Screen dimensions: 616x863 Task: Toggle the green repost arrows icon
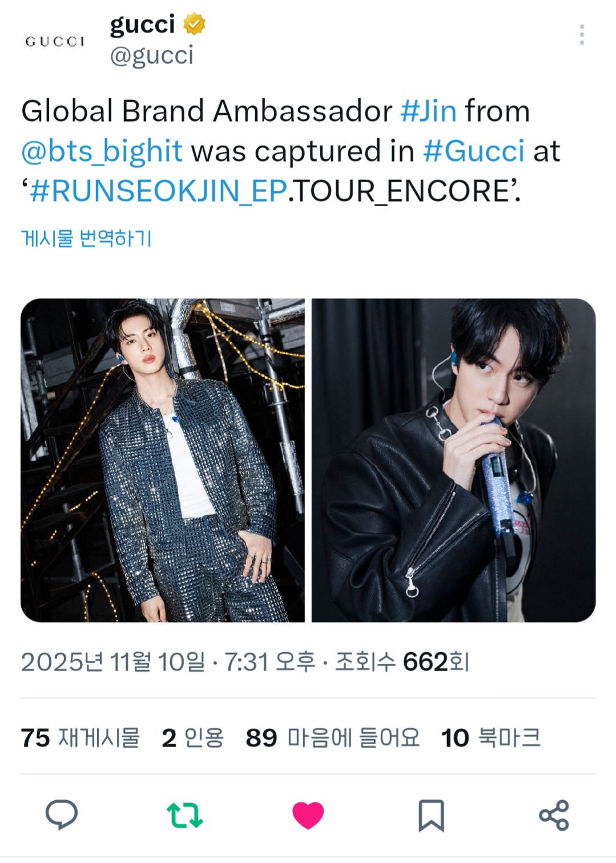[184, 815]
